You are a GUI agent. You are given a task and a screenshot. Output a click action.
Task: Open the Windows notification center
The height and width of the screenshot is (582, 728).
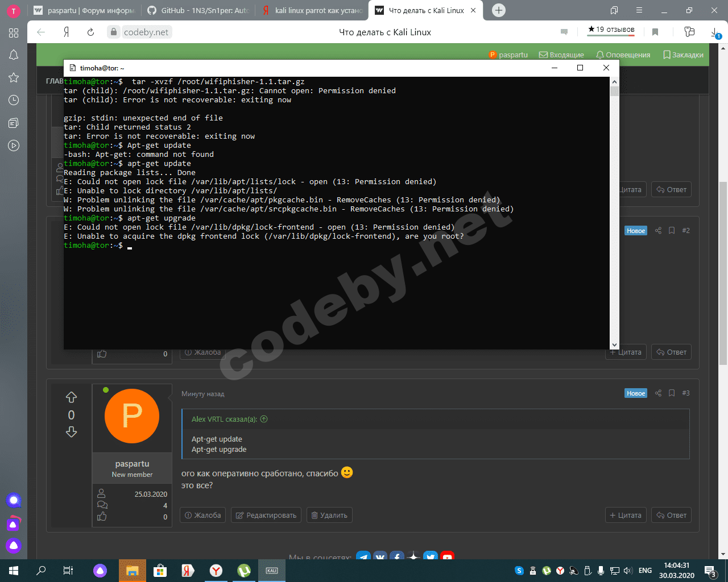coord(711,571)
